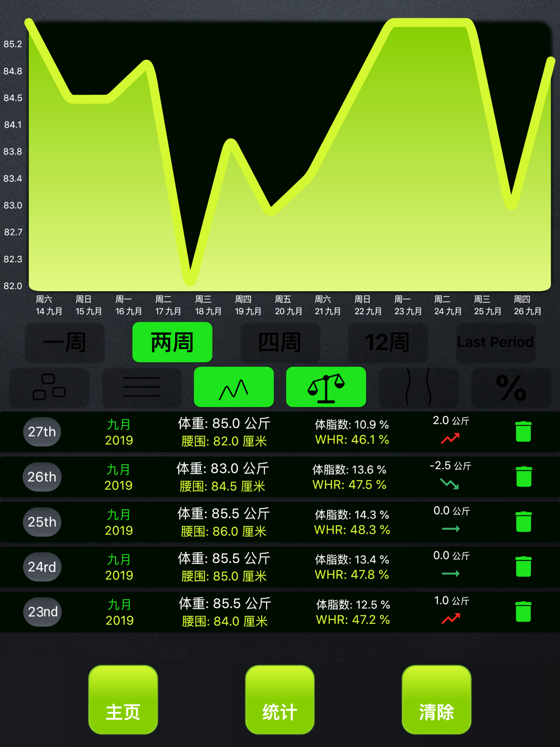Viewport: 560px width, 747px height.
Task: Toggle the weight scale icon
Action: pos(326,387)
